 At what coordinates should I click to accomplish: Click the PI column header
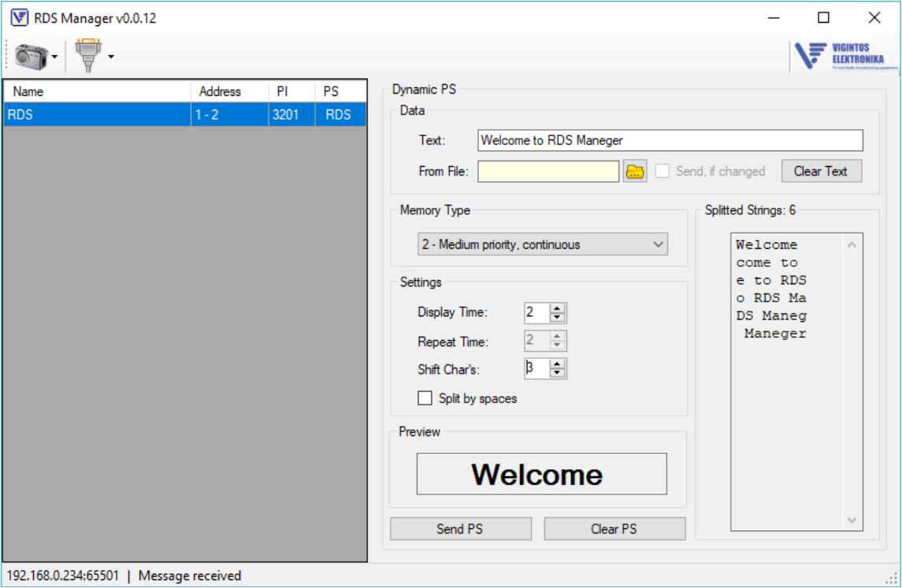(x=291, y=91)
